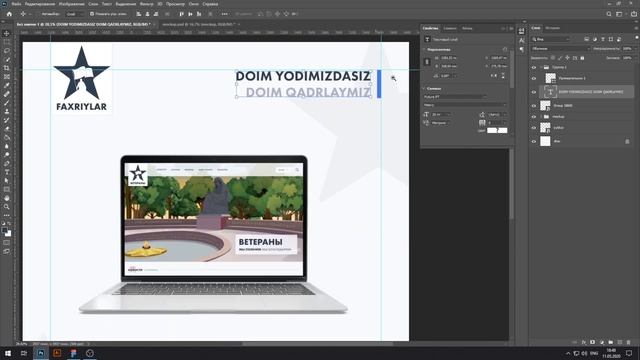Open the Filter menu

[146, 4]
